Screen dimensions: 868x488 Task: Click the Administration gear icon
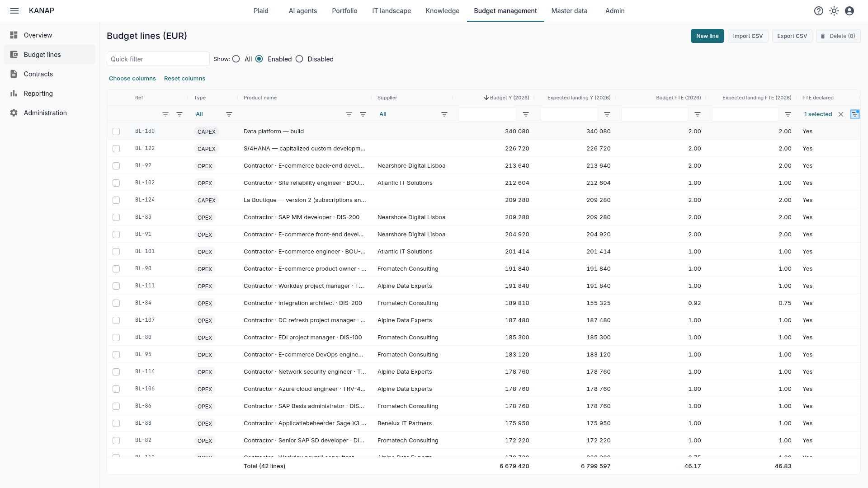(14, 113)
